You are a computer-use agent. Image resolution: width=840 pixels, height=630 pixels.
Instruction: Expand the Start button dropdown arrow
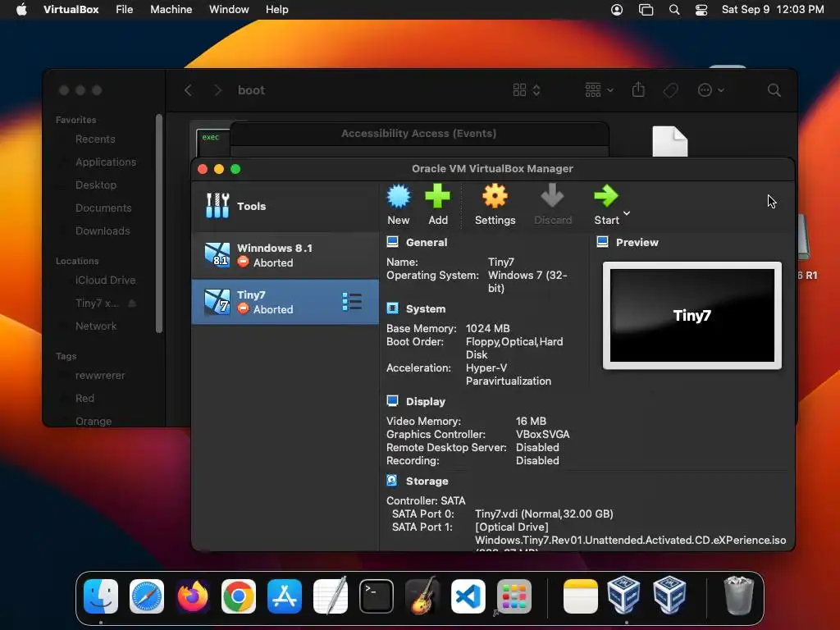click(x=627, y=213)
